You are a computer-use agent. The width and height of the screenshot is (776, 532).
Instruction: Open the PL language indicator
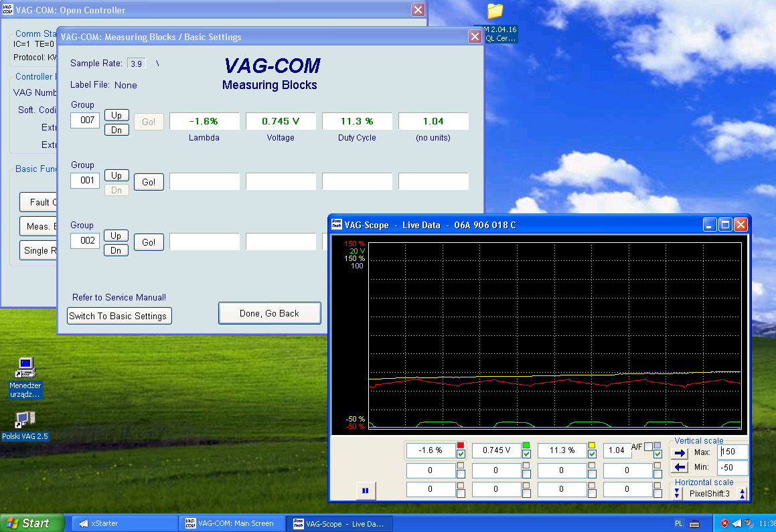click(x=678, y=523)
